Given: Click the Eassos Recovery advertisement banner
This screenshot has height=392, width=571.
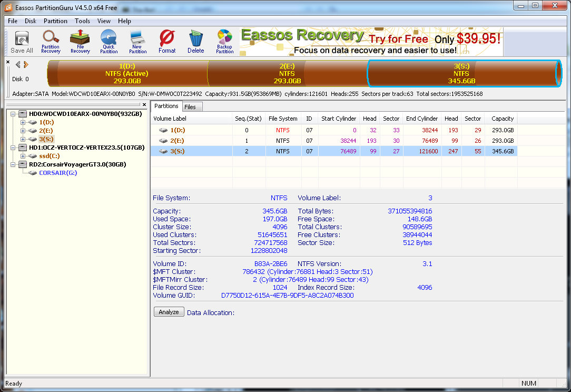Looking at the screenshot, I should coord(371,42).
